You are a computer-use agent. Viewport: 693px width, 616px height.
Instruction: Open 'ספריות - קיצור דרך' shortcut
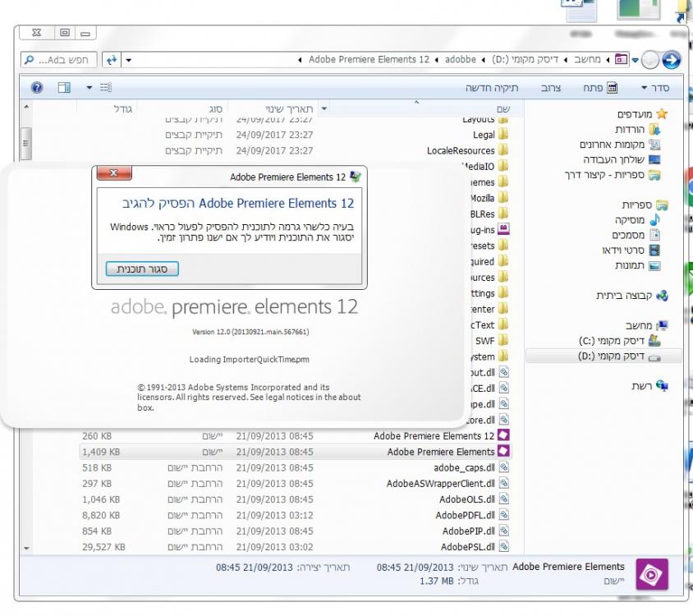click(604, 175)
